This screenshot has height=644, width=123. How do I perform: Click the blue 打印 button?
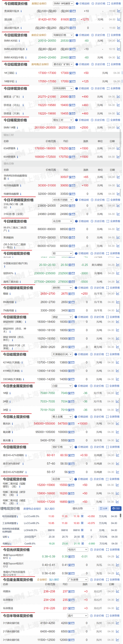tap(116, 508)
